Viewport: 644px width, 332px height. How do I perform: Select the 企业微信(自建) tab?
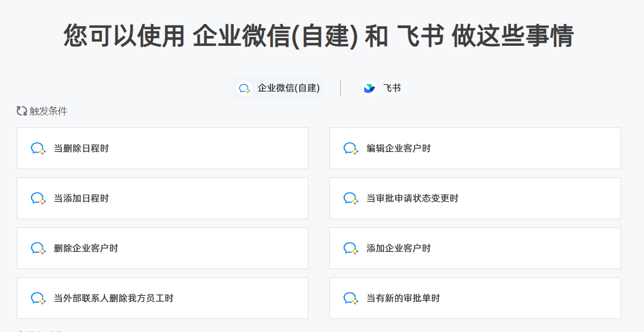pyautogui.click(x=278, y=88)
